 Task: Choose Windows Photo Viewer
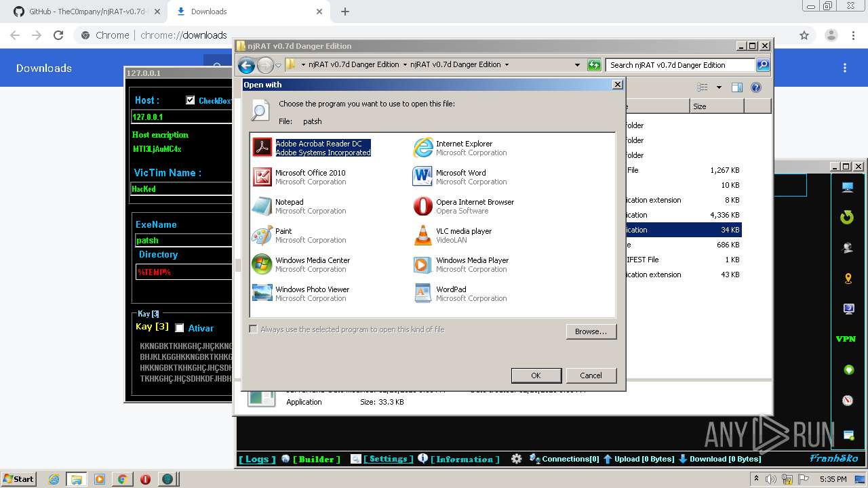point(302,293)
